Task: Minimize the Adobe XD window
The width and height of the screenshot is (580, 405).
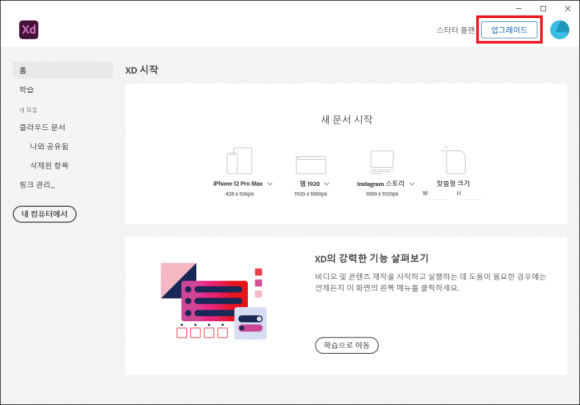Action: [519, 8]
